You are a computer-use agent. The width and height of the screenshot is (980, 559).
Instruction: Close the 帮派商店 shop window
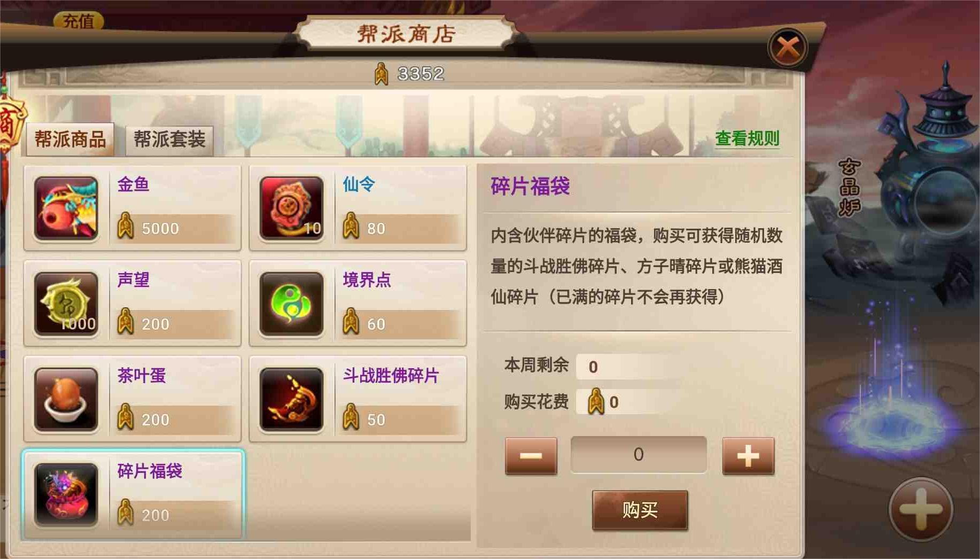(x=788, y=48)
